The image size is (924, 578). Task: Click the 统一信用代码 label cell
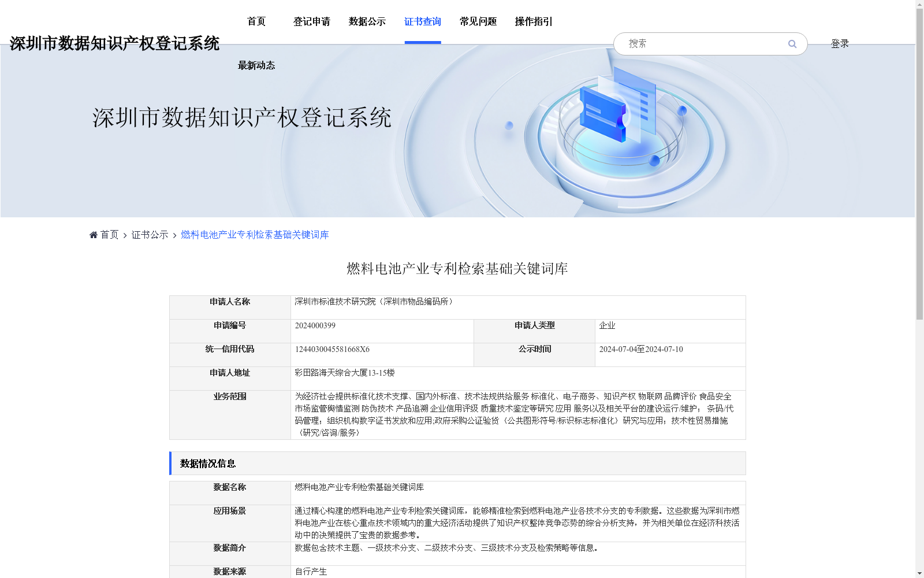point(230,355)
